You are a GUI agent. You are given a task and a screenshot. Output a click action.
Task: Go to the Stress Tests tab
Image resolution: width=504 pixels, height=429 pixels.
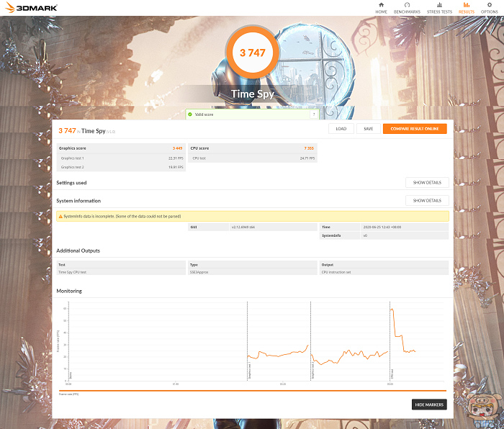(439, 8)
